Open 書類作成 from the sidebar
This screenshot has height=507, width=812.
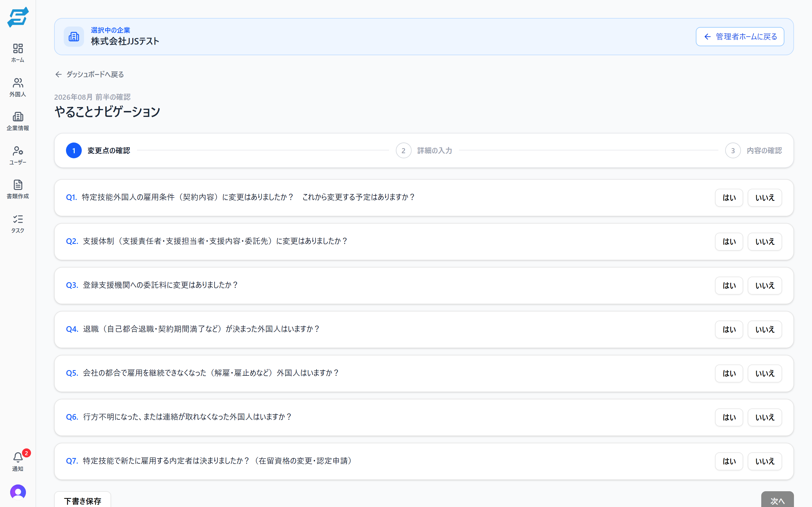18,190
